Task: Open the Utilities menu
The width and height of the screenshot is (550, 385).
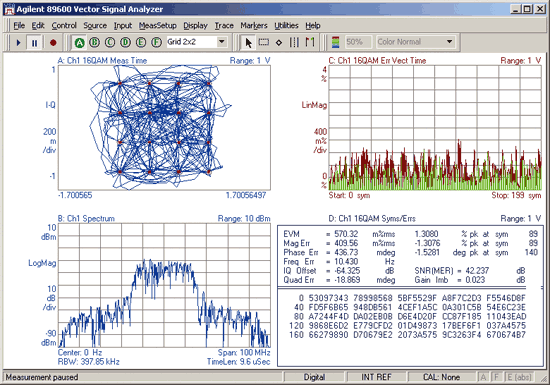Action: point(286,26)
